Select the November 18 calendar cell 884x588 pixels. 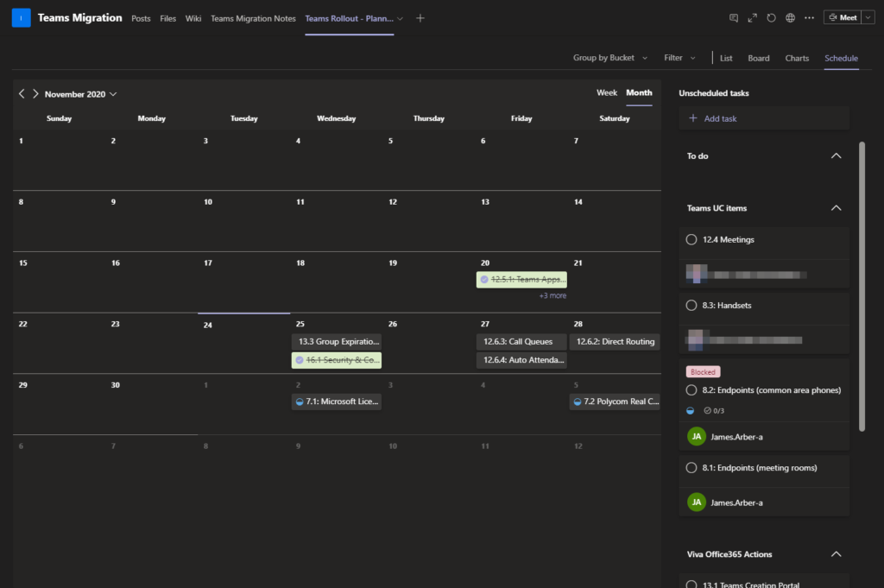(337, 281)
